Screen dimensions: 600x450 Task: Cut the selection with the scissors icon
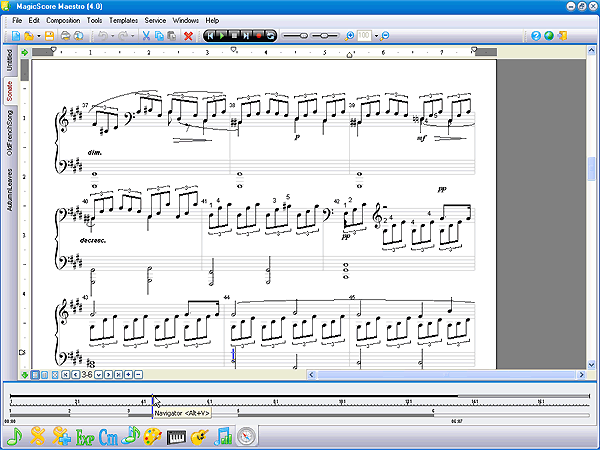[146, 36]
